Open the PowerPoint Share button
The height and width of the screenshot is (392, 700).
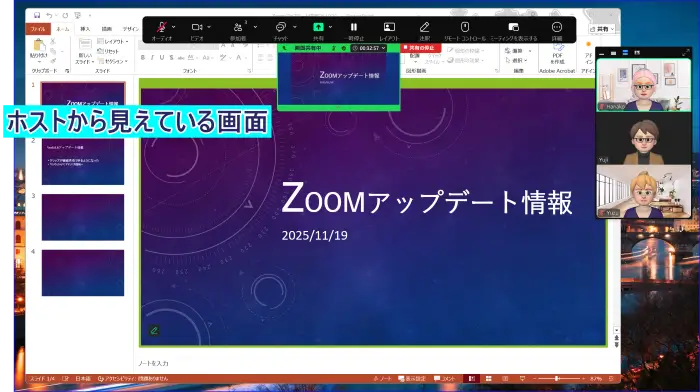[x=602, y=29]
